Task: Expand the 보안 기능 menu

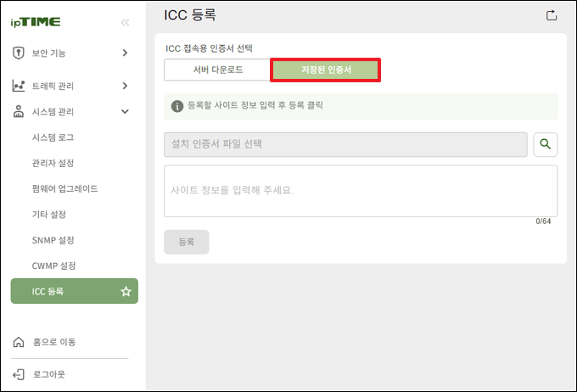Action: [x=125, y=53]
